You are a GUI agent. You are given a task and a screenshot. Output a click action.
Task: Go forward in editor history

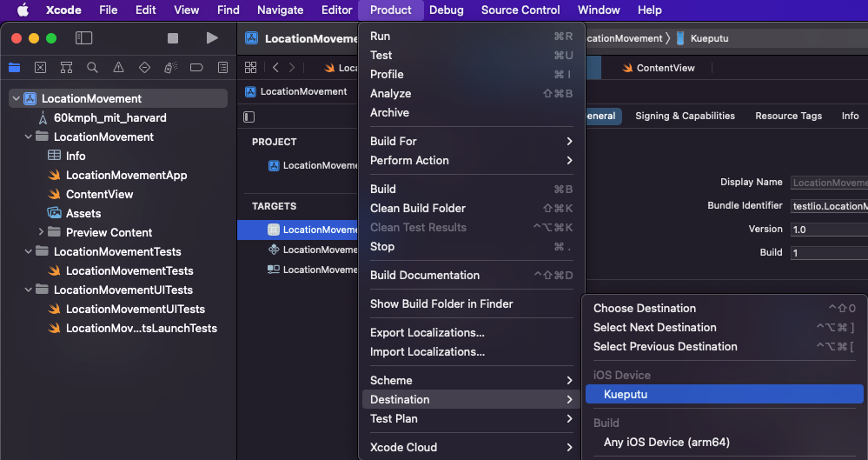click(x=292, y=68)
